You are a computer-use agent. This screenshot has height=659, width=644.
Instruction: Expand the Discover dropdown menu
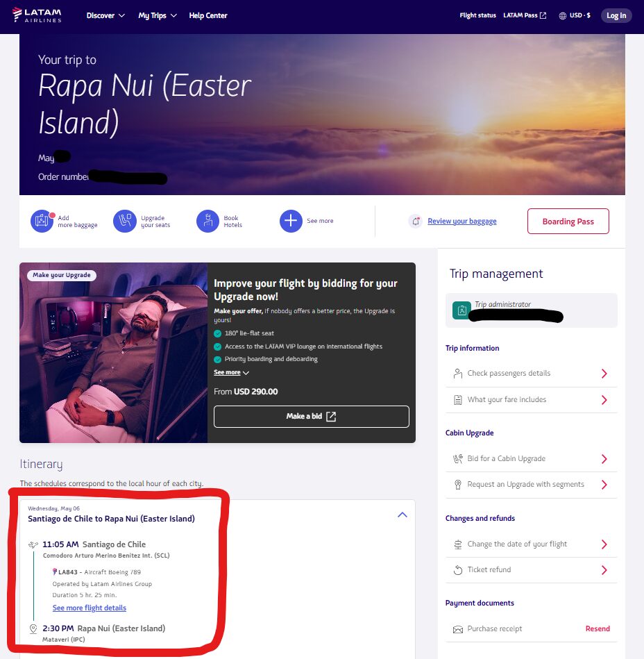[x=105, y=15]
